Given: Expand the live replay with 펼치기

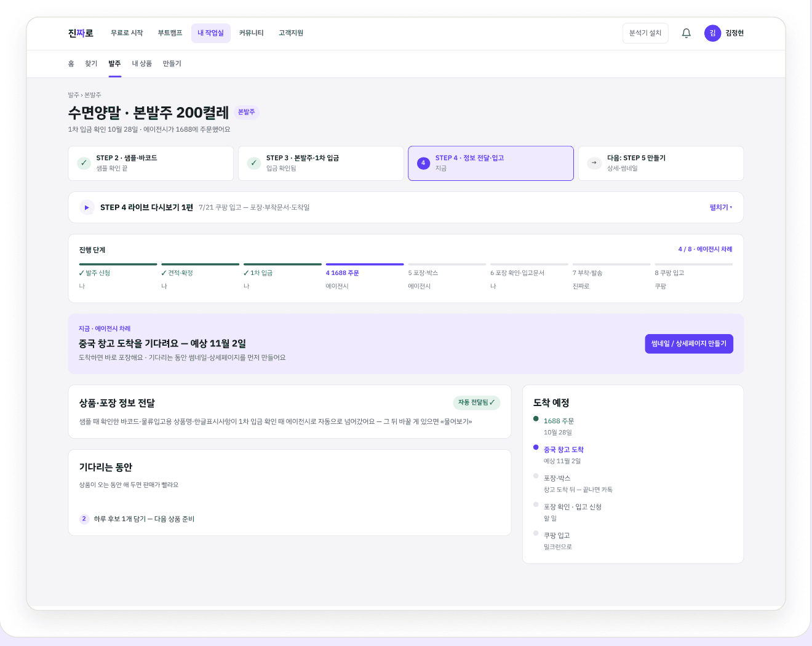Looking at the screenshot, I should point(721,207).
